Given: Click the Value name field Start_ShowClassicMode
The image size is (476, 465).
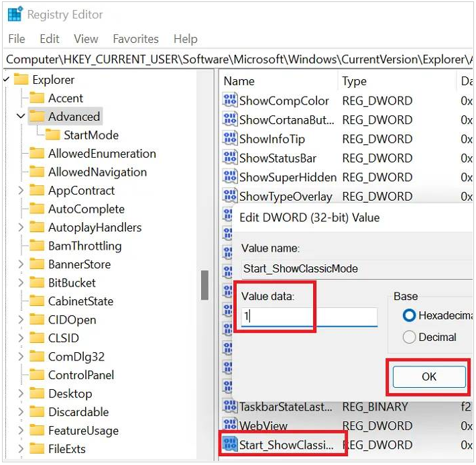Looking at the screenshot, I should point(357,268).
